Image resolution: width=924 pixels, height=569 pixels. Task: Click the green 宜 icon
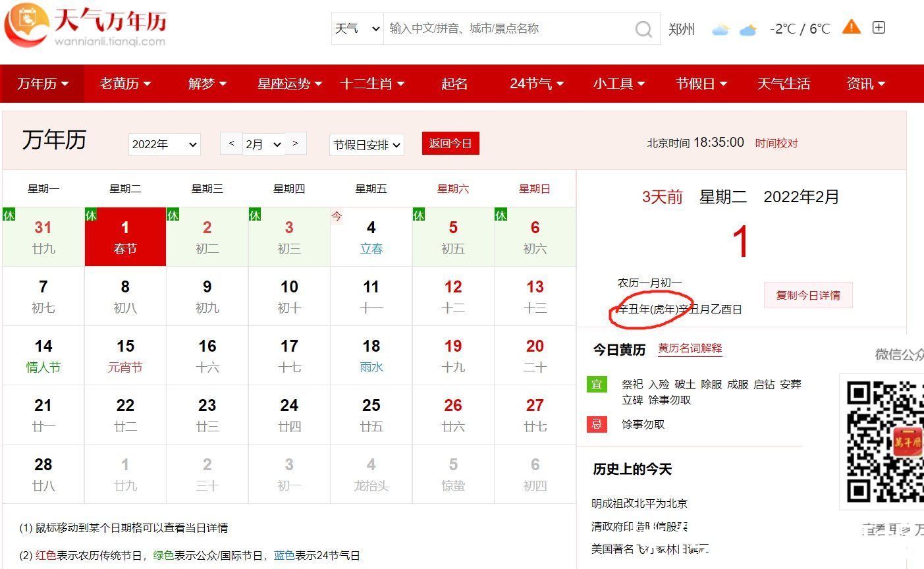[x=596, y=384]
